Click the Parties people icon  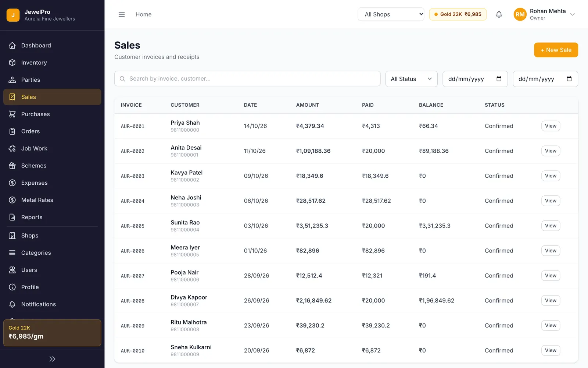[12, 80]
